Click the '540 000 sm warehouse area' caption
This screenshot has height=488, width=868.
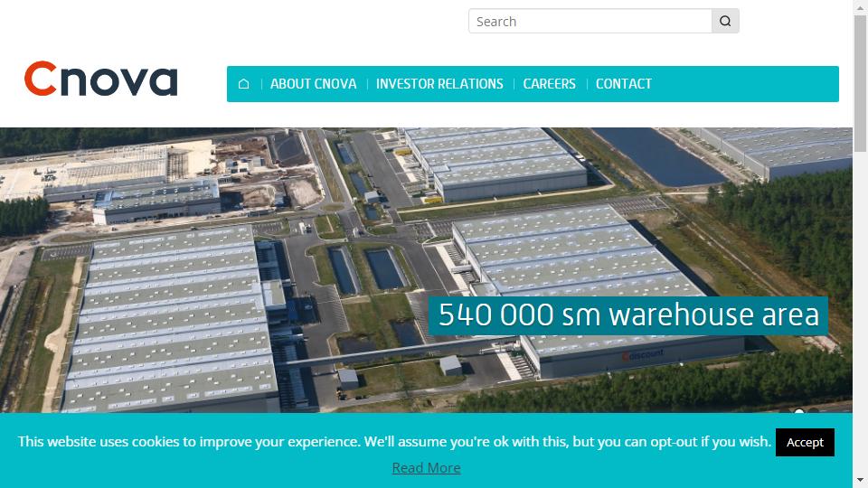[x=628, y=315]
